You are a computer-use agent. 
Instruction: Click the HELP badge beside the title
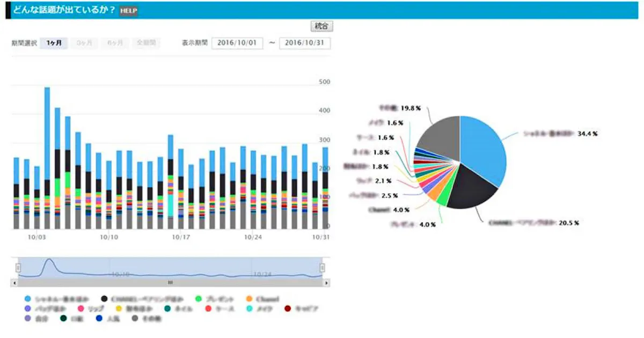pyautogui.click(x=129, y=11)
